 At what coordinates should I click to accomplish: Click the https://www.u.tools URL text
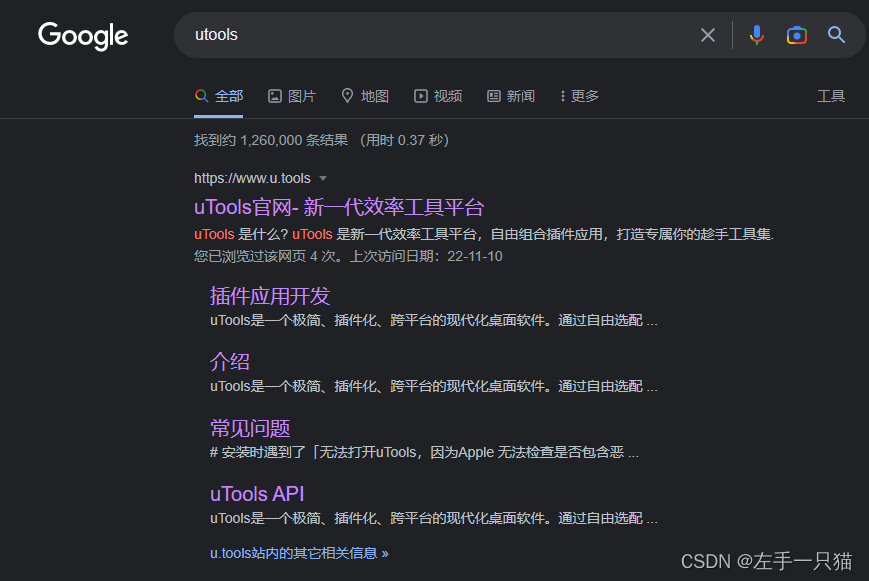click(x=252, y=179)
